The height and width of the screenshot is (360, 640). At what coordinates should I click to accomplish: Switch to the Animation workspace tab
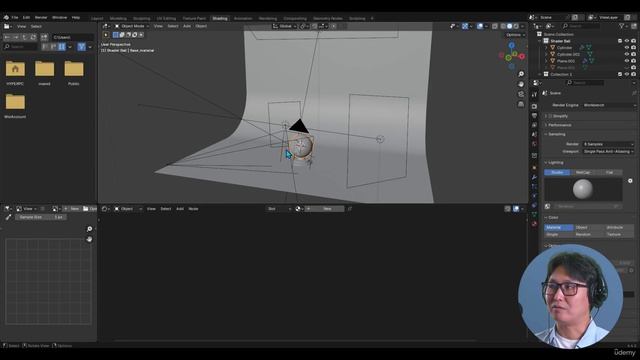(x=243, y=18)
